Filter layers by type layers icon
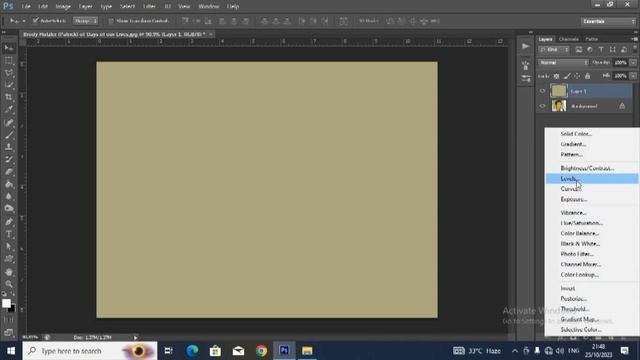 point(601,50)
